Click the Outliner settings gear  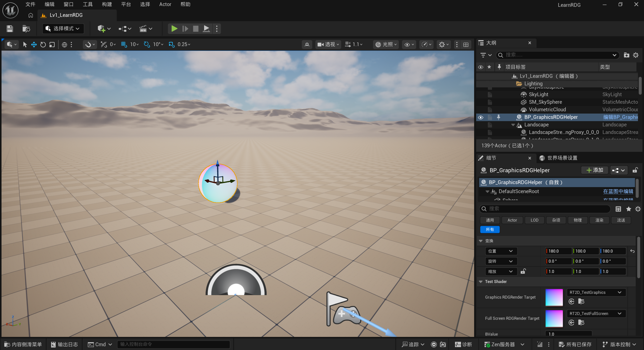pyautogui.click(x=636, y=55)
